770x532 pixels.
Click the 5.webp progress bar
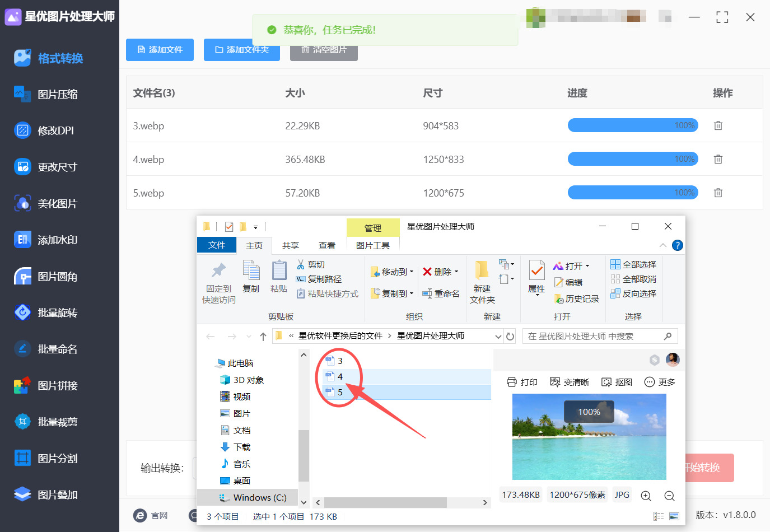pos(633,193)
